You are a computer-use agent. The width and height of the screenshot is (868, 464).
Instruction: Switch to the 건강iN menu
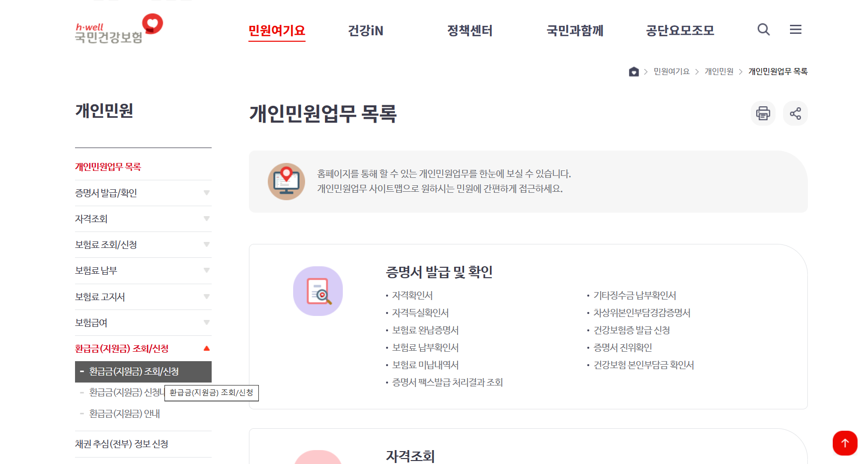coord(365,31)
